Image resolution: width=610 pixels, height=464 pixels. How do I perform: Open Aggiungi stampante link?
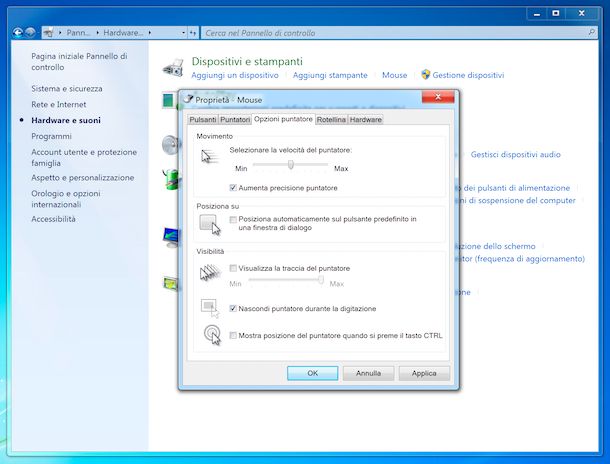[330, 75]
